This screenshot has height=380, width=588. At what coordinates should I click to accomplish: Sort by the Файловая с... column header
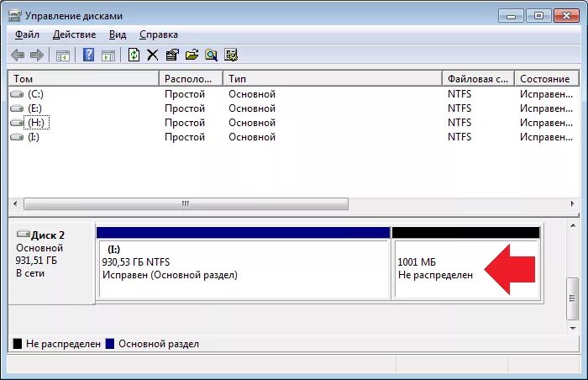[479, 79]
